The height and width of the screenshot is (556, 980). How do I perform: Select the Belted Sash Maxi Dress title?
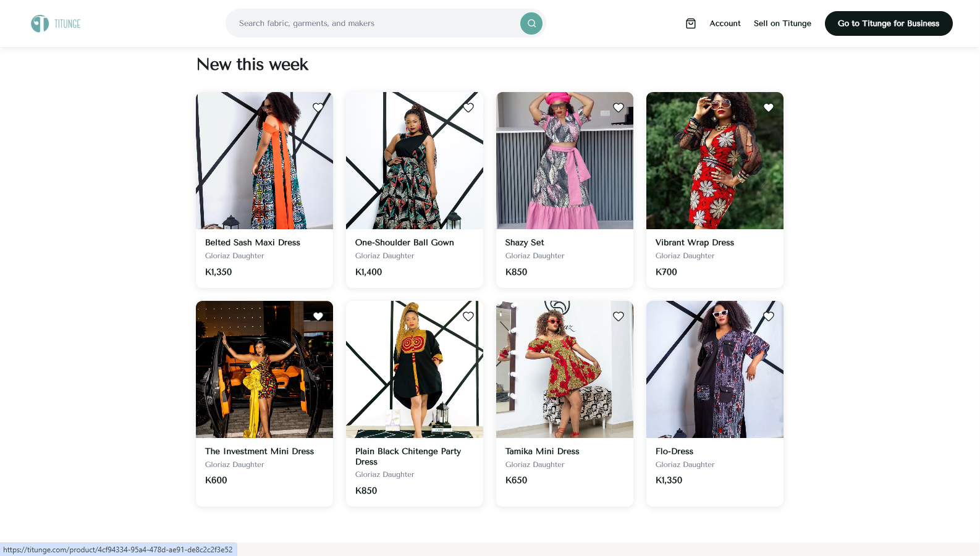point(253,243)
